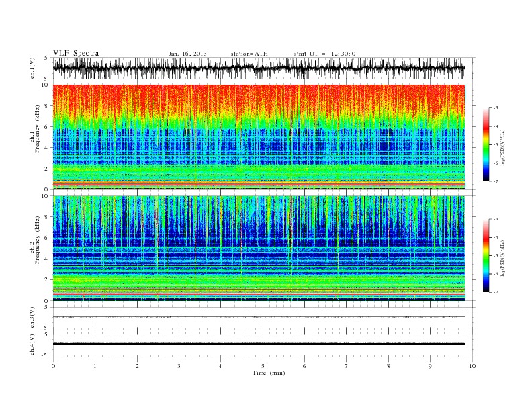Viewport: 532px width, 411px height.
Task: Click the time axis tick label "9"
Action: (430, 366)
